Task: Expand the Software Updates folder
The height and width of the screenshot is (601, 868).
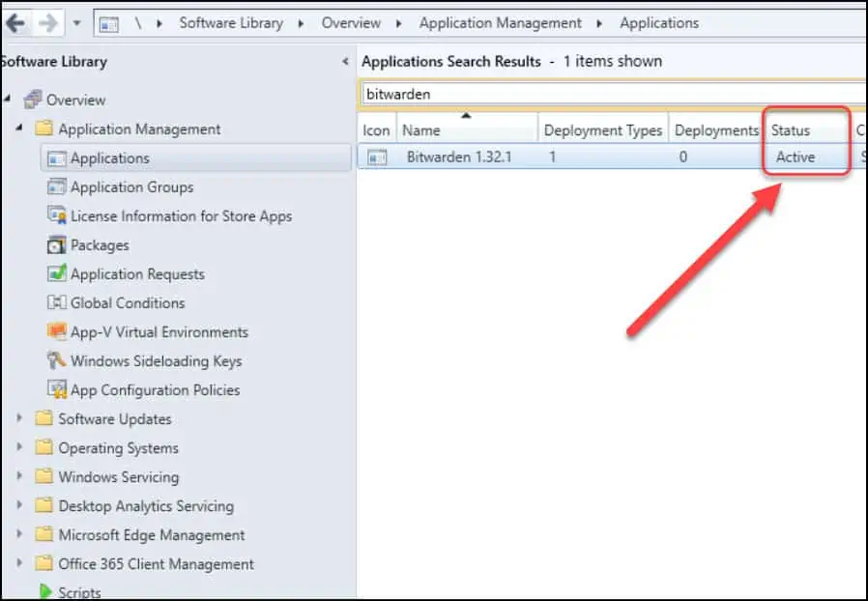Action: (x=19, y=417)
